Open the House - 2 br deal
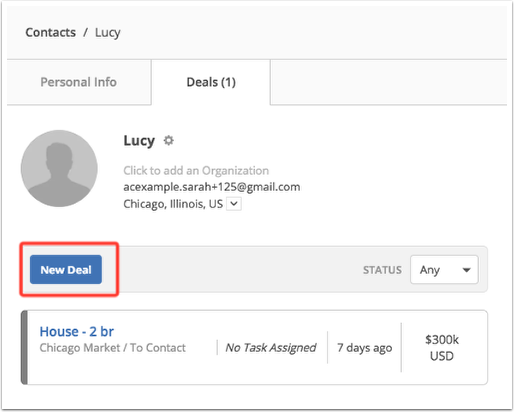The image size is (514, 412). point(77,332)
